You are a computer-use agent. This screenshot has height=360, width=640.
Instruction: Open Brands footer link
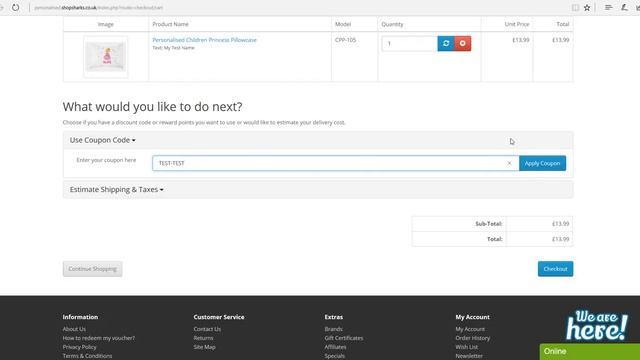tap(333, 329)
